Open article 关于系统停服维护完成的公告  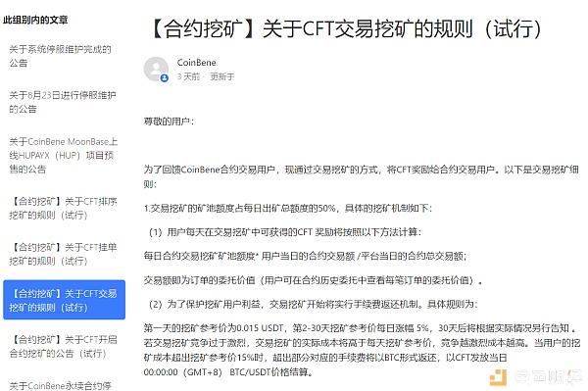point(61,56)
